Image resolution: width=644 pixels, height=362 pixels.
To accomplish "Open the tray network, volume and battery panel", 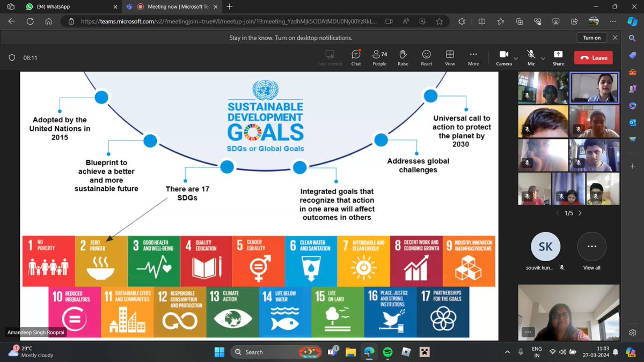I will pos(563,352).
